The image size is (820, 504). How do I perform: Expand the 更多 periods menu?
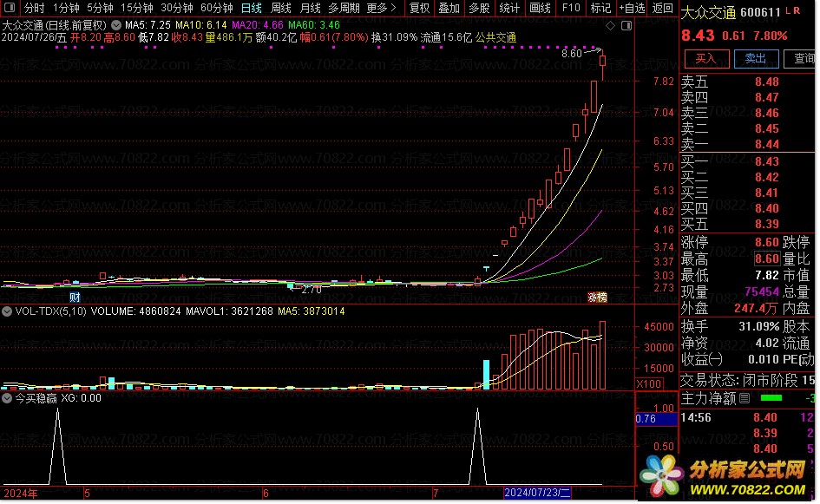tap(381, 8)
